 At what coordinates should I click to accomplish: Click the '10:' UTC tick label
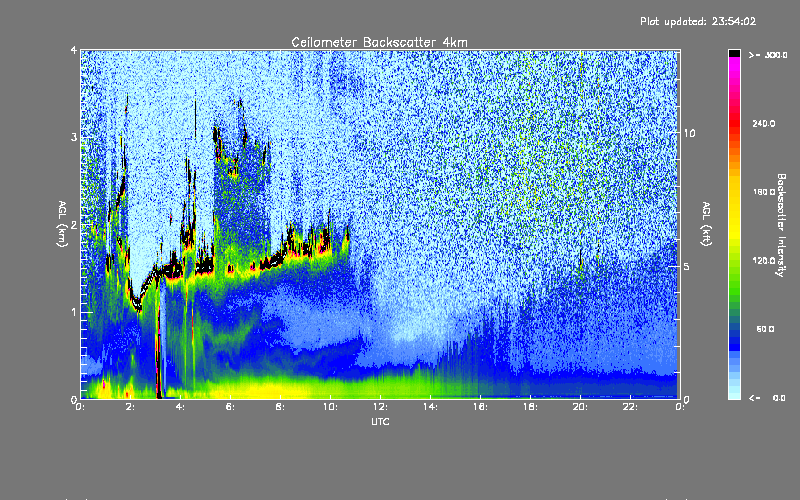pyautogui.click(x=330, y=407)
